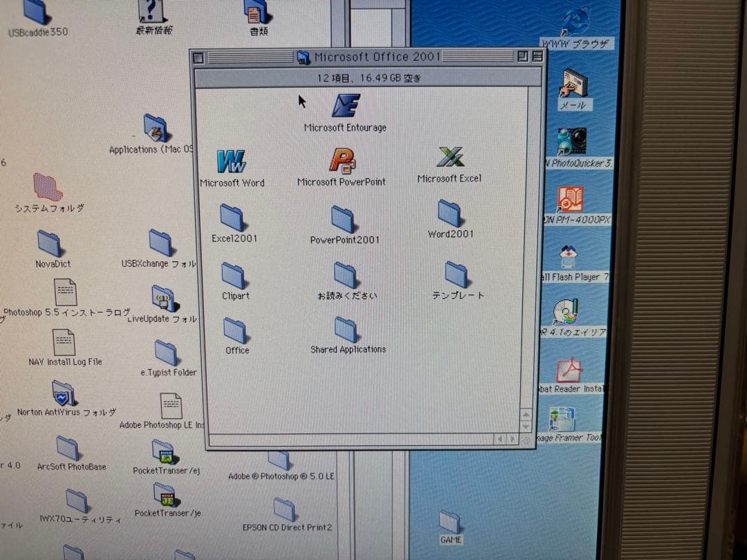Click the horizontal scrollbar right arrow
Image resolution: width=747 pixels, height=560 pixels.
(513, 439)
